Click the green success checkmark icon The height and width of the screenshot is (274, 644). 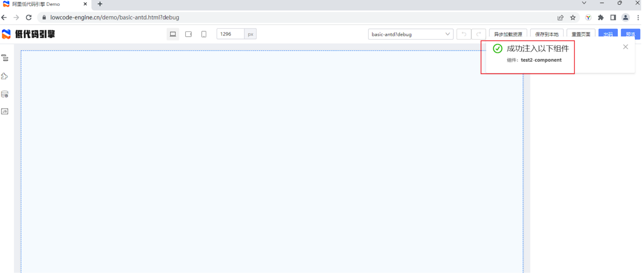pos(497,48)
